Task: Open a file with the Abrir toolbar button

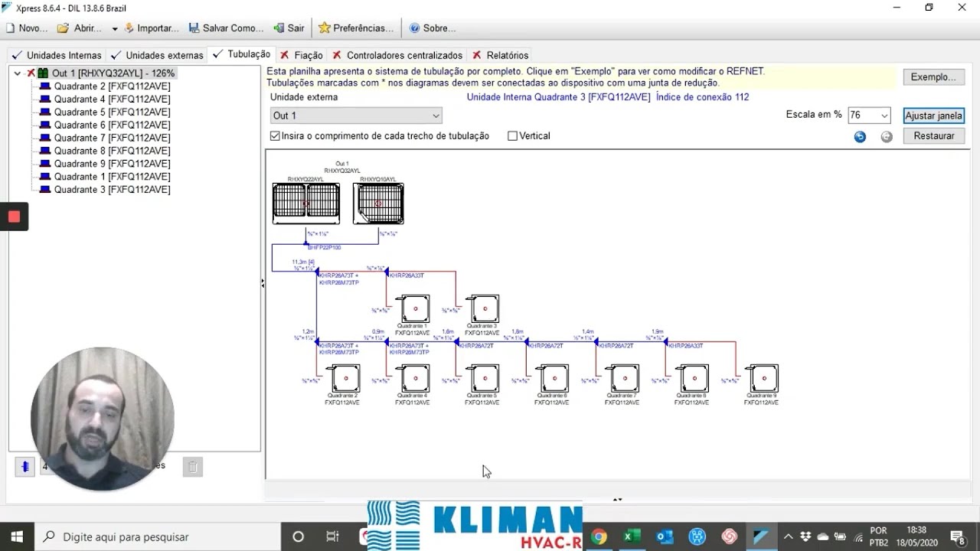Action: 80,28
